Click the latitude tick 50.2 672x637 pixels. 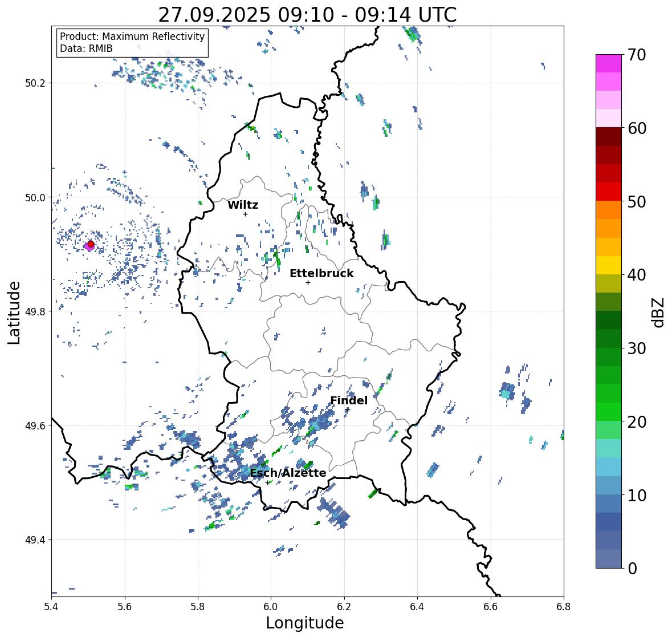coord(35,83)
